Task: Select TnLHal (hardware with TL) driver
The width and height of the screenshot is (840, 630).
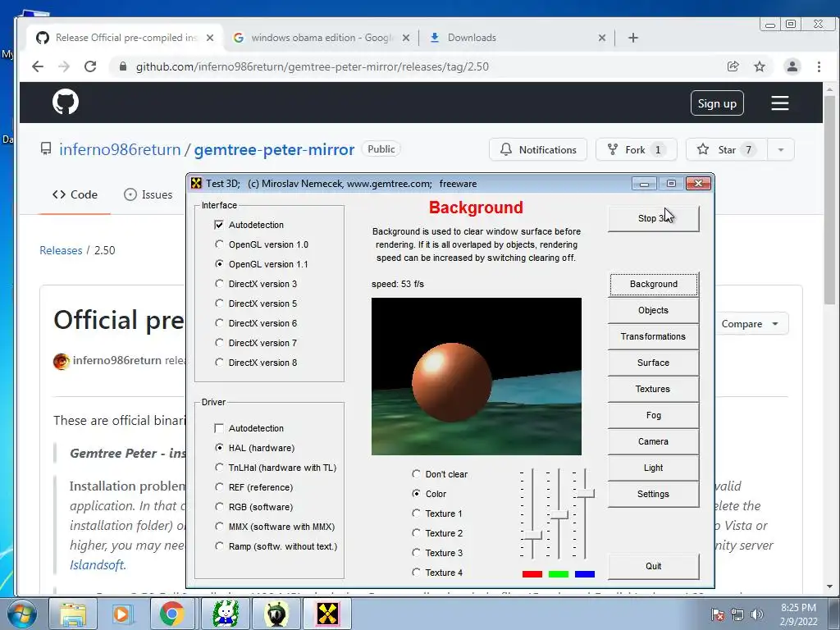Action: [x=219, y=468]
